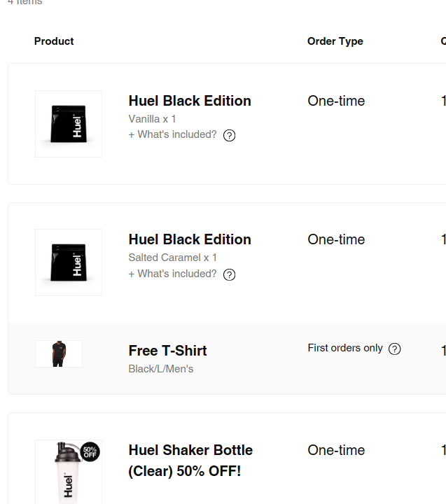Viewport: 446px width, 504px height.
Task: Select the Free T-Shirt title
Action: pos(168,351)
